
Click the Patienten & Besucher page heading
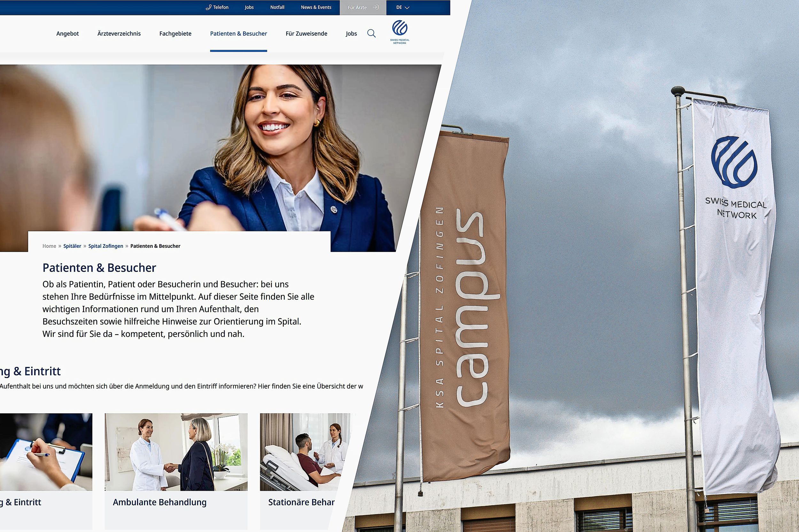click(99, 268)
